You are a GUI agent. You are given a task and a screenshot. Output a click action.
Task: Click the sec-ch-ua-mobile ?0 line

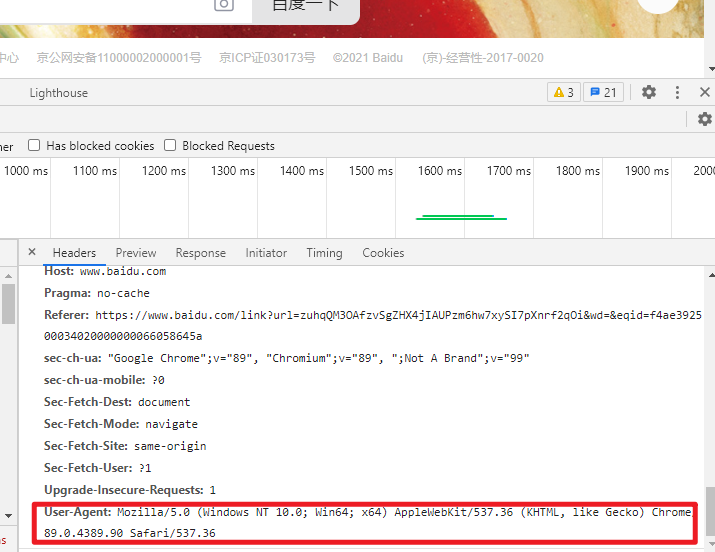click(104, 380)
